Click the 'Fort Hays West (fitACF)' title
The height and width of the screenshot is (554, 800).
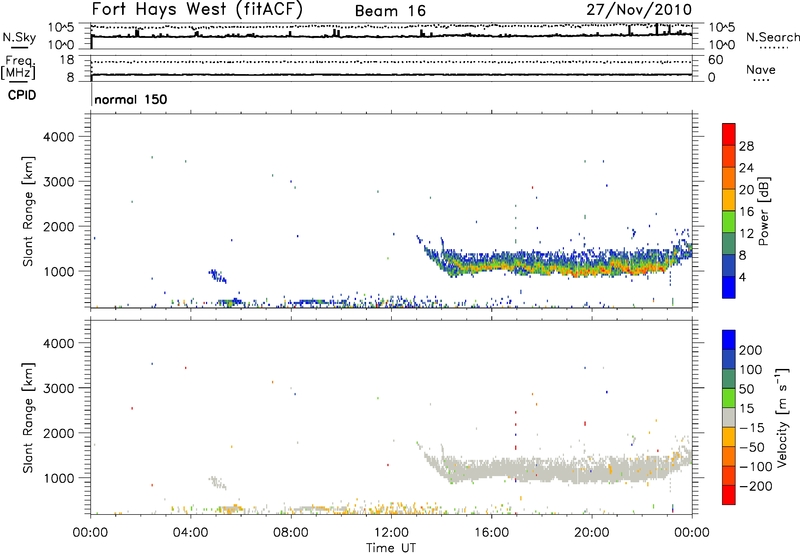coord(197,9)
